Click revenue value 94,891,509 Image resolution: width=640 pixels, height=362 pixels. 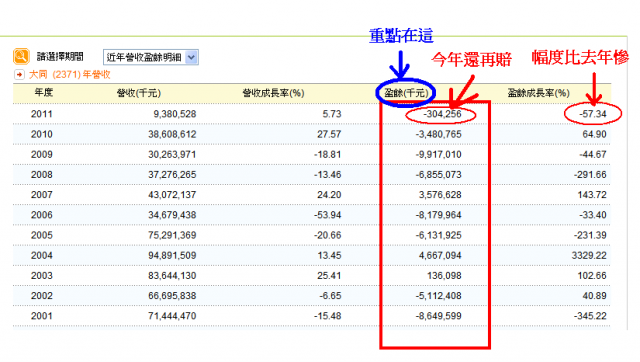pyautogui.click(x=172, y=255)
